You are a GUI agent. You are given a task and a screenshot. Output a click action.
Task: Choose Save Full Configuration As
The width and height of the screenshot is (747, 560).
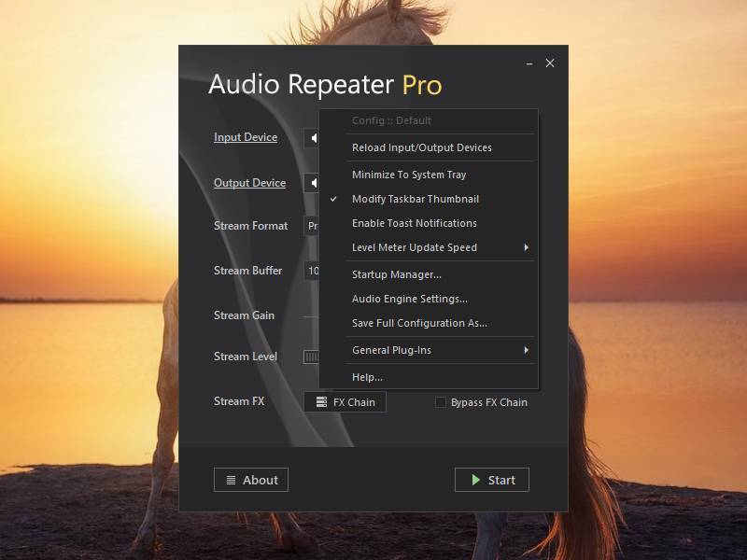pyautogui.click(x=429, y=323)
